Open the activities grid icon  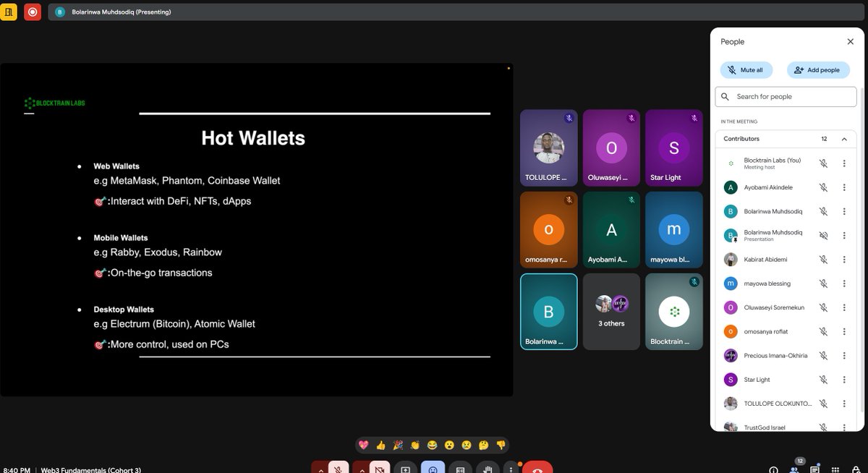(835, 469)
